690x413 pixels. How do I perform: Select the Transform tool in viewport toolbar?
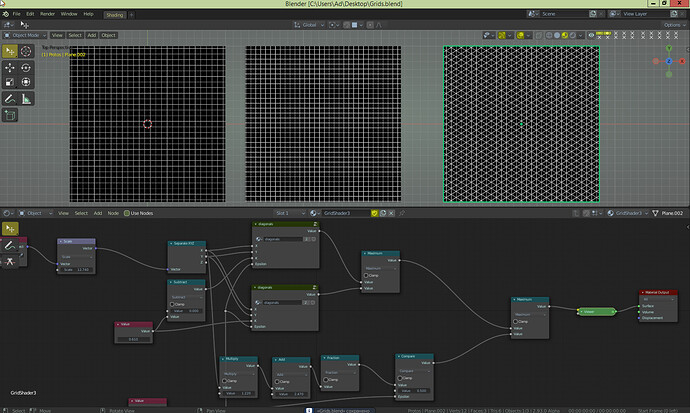26,82
